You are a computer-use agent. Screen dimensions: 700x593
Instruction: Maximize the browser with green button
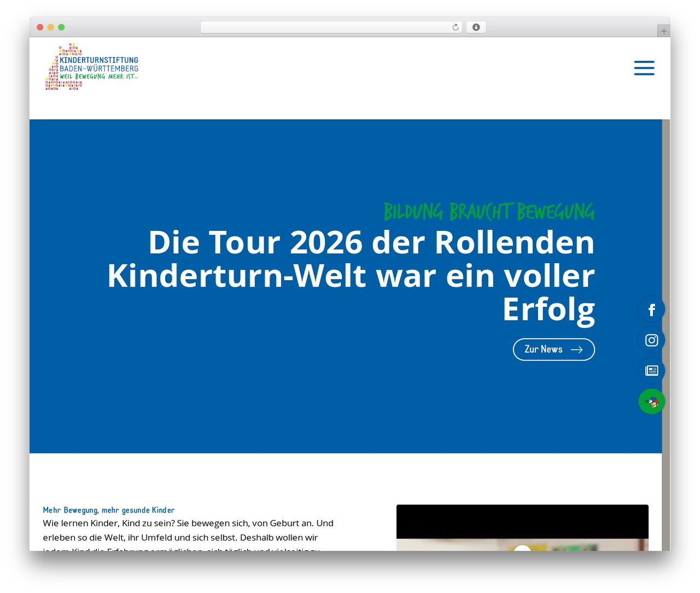tap(61, 27)
